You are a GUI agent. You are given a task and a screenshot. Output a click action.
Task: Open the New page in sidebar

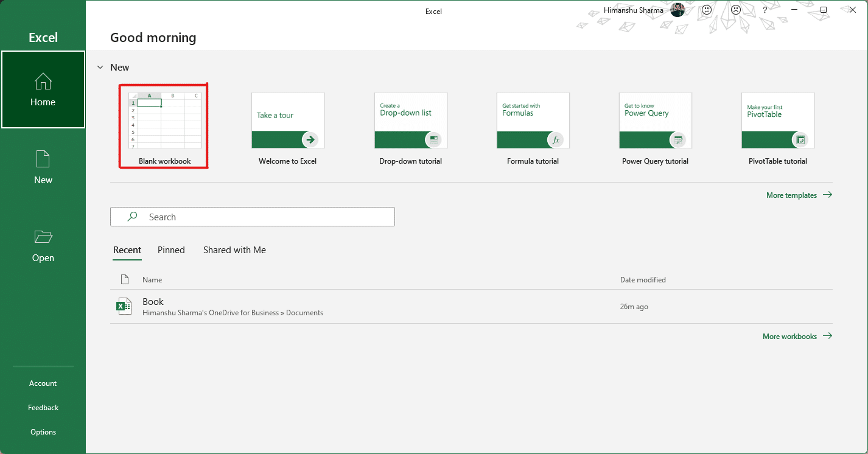coord(43,167)
